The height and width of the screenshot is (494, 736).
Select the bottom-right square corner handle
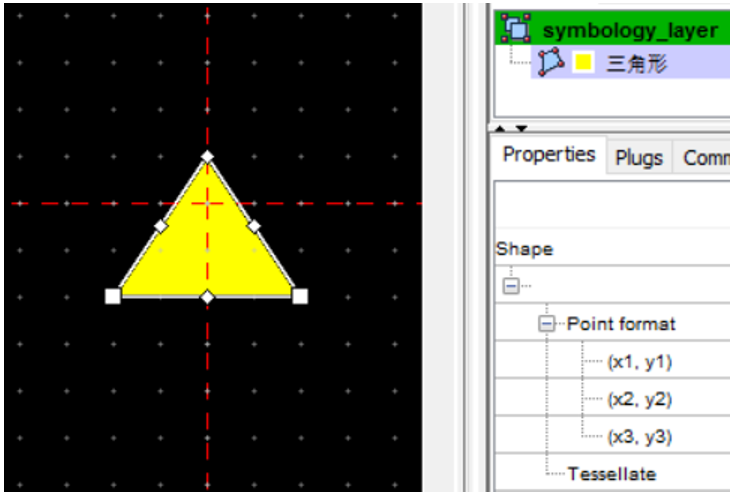[x=300, y=296]
